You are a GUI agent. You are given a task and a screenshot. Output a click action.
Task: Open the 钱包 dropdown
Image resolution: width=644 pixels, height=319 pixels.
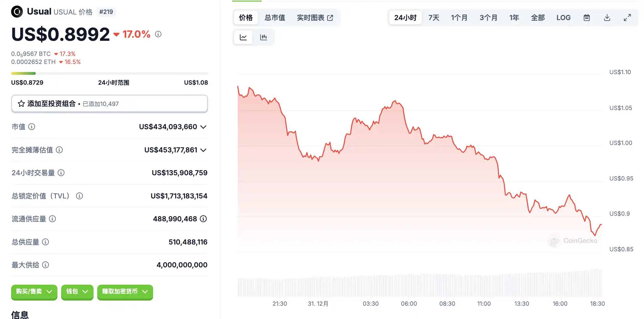click(x=77, y=291)
